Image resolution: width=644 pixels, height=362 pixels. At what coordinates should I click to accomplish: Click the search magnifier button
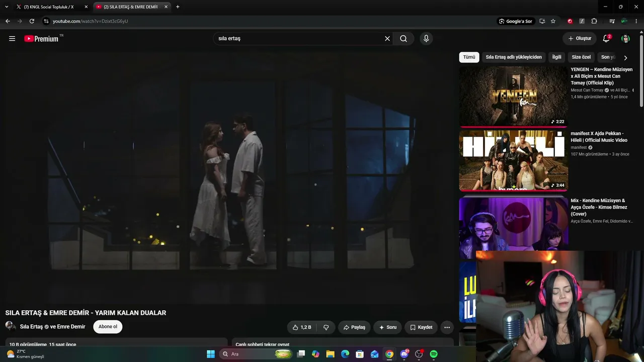click(404, 39)
